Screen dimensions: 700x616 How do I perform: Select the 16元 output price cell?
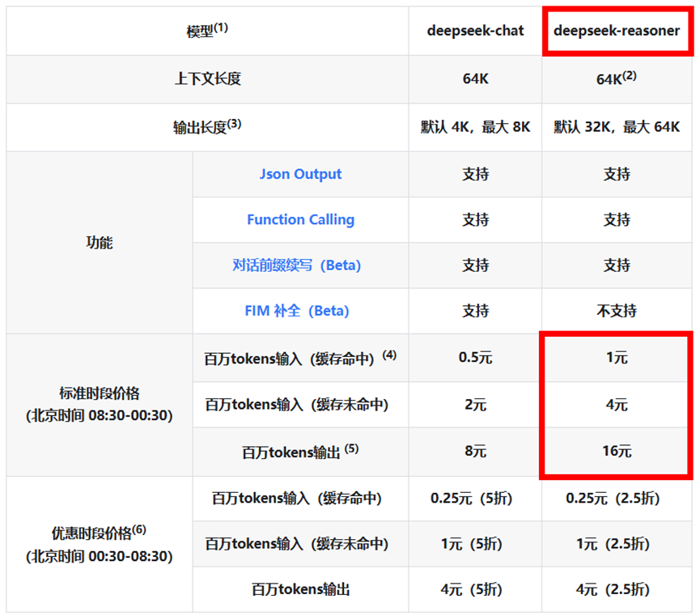(617, 451)
